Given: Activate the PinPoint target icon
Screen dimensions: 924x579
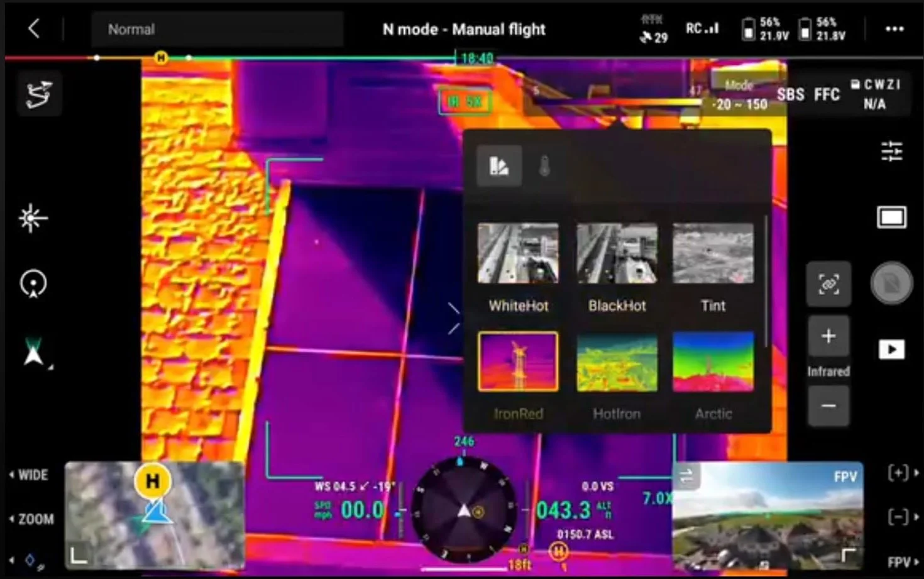Looking at the screenshot, I should coord(33,284).
